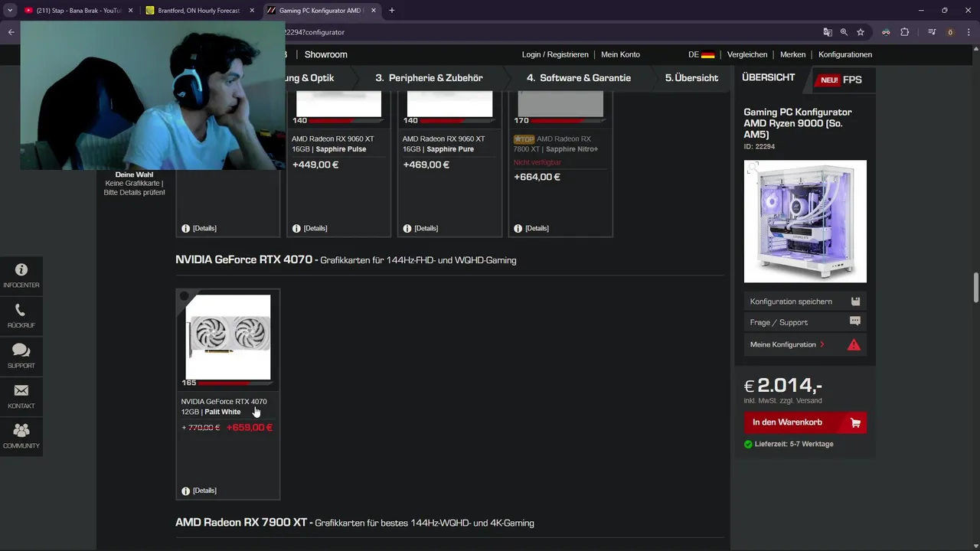This screenshot has height=551, width=980.
Task: Open Konfigurationen link
Action: tap(845, 54)
